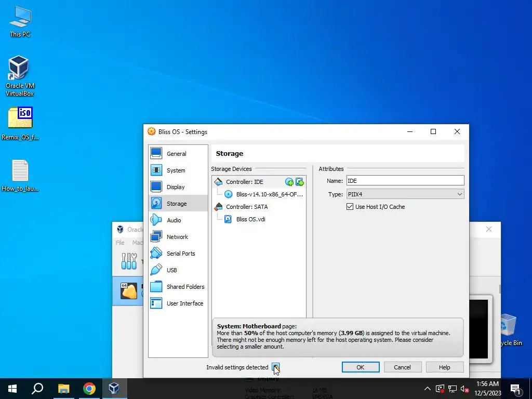532x399 pixels.
Task: Open the General settings page
Action: [178, 154]
